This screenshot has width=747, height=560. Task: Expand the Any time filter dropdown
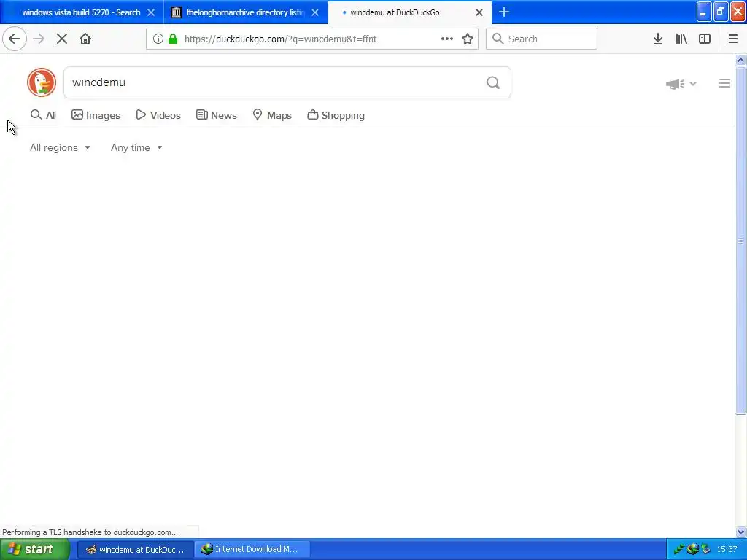tap(136, 147)
